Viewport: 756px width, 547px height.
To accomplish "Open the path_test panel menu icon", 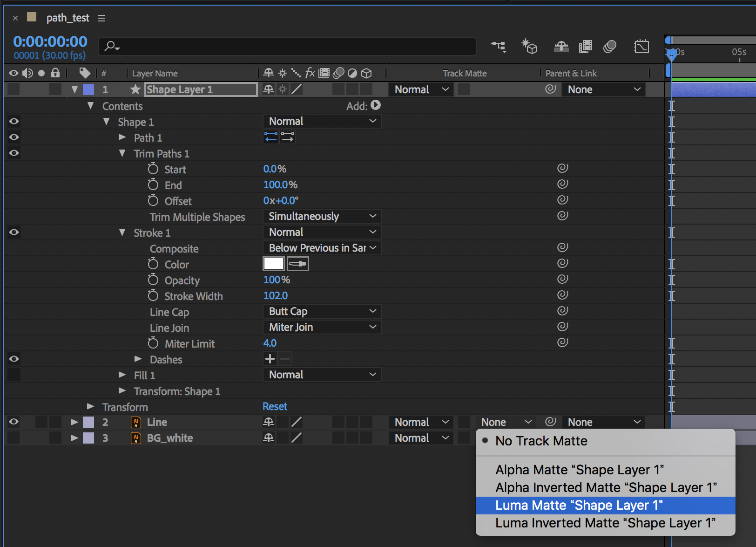I will click(x=101, y=18).
